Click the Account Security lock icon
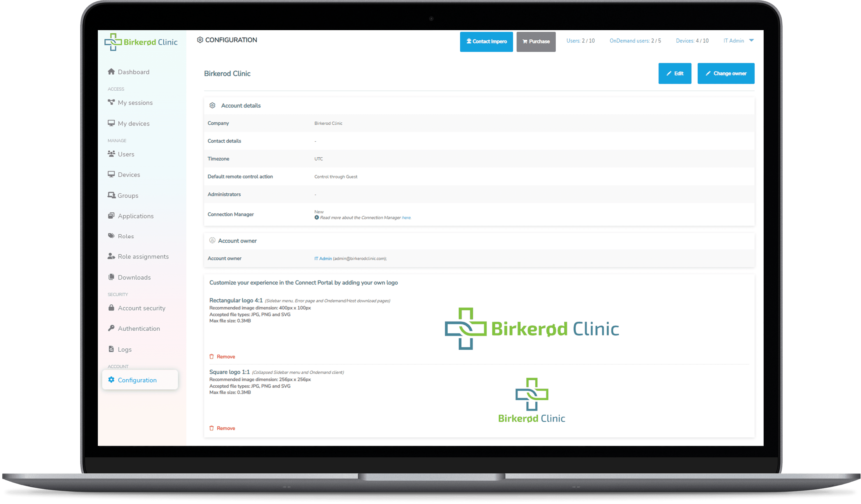This screenshot has height=504, width=861. tap(112, 308)
